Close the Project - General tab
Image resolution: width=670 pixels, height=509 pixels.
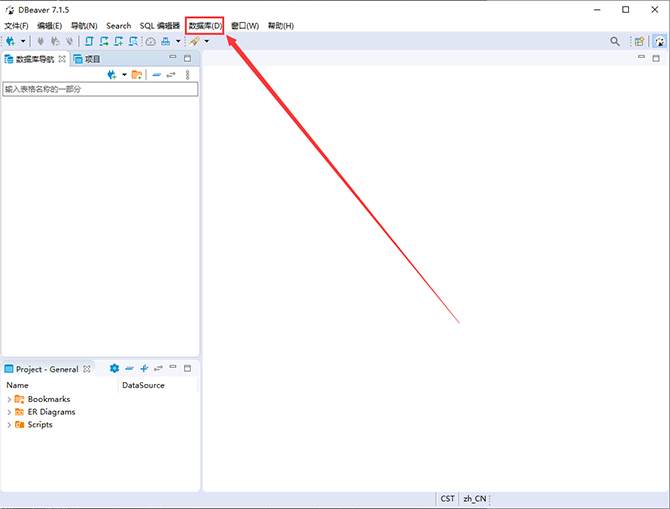[x=87, y=369]
